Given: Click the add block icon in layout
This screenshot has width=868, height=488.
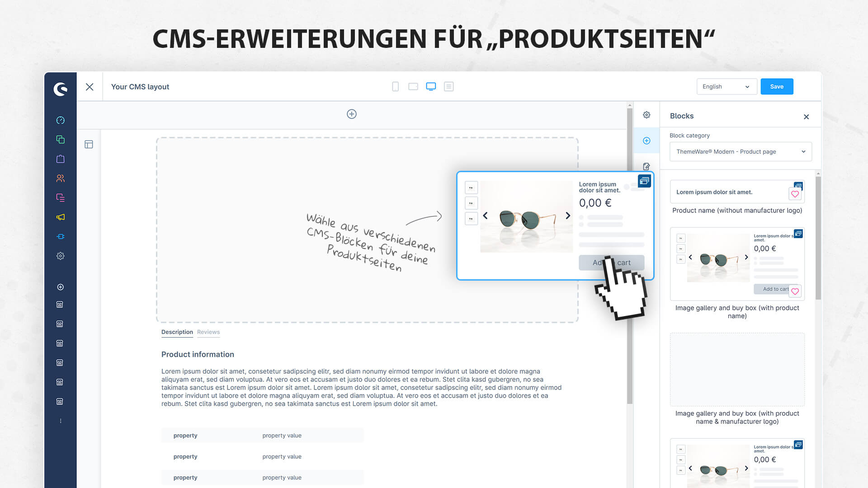Looking at the screenshot, I should 350,114.
